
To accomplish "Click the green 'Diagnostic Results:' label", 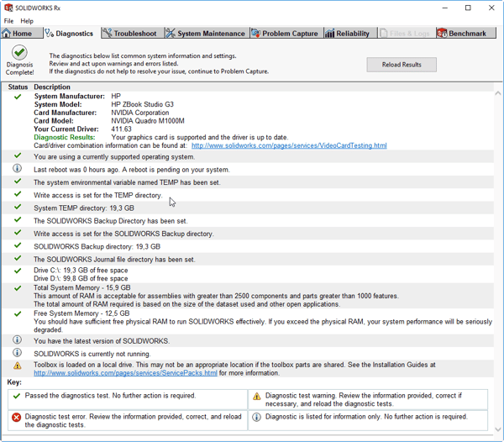I will tap(65, 137).
